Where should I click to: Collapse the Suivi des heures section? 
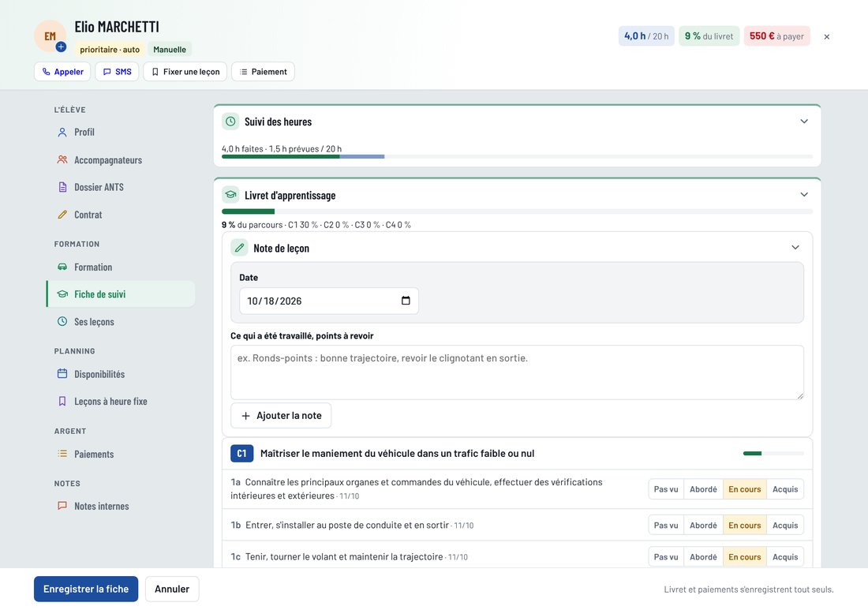coord(804,122)
